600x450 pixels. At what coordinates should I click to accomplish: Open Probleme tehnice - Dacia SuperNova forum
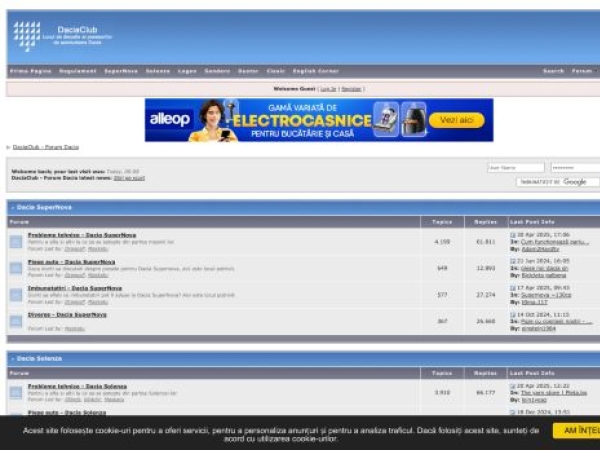82,235
